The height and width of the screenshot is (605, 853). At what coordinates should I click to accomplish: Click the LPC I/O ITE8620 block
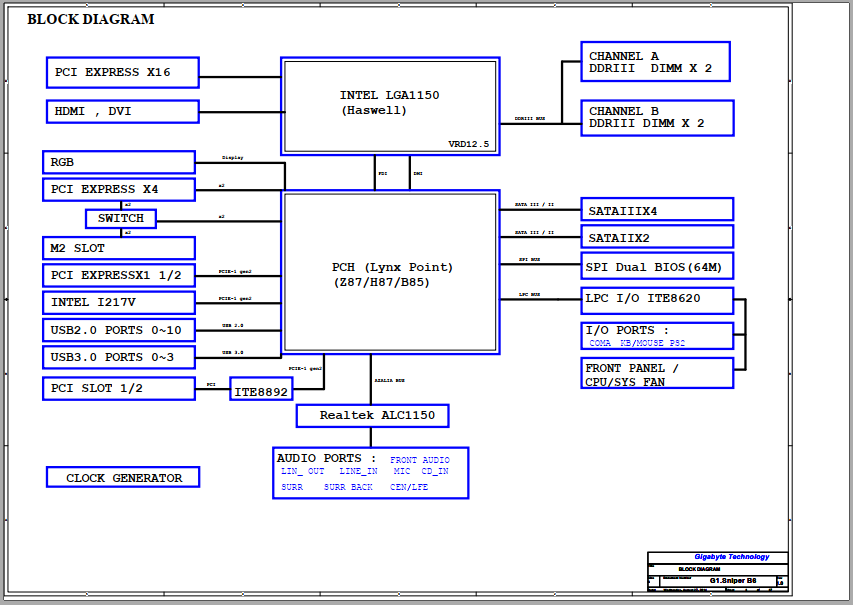(x=657, y=299)
